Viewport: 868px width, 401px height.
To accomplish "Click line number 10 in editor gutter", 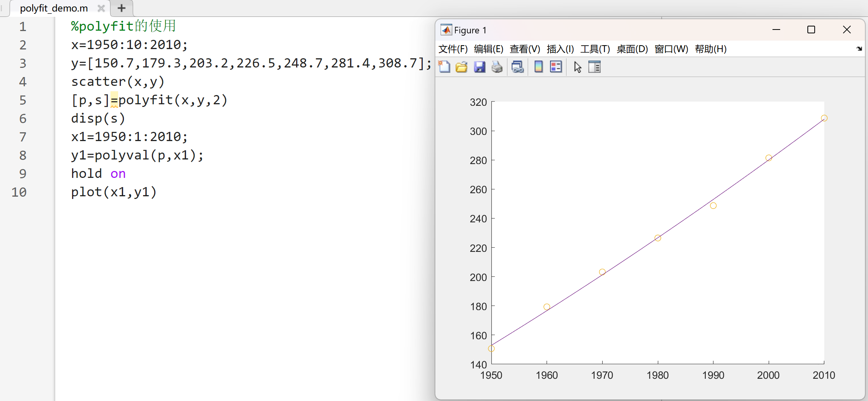I will 19,192.
